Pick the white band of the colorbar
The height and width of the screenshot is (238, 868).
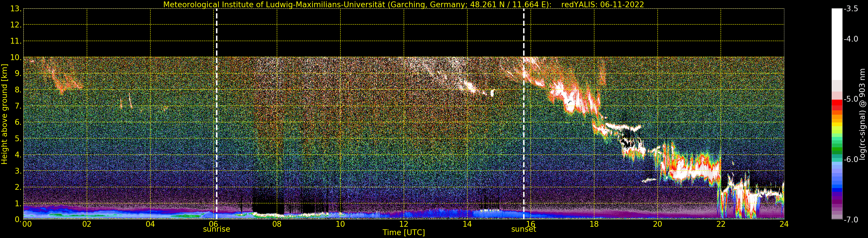[837, 44]
